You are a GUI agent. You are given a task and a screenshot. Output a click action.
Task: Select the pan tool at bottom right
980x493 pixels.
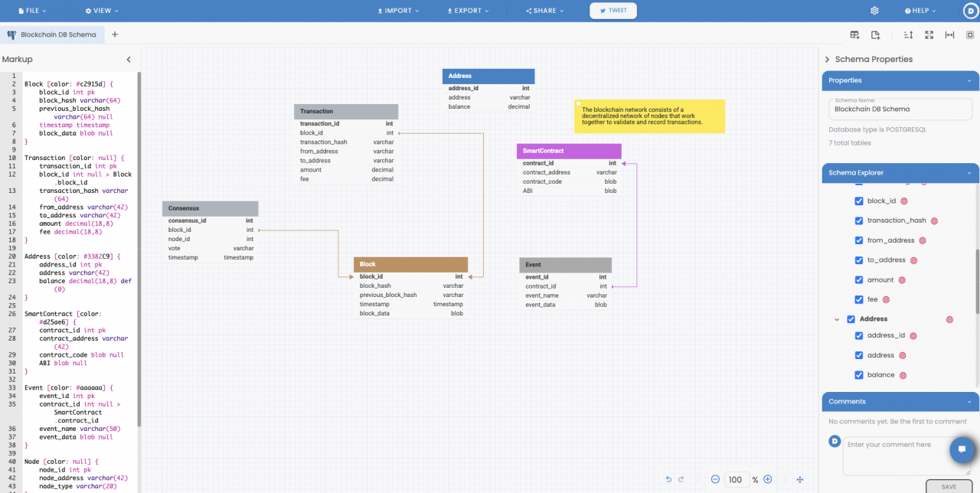[799, 480]
